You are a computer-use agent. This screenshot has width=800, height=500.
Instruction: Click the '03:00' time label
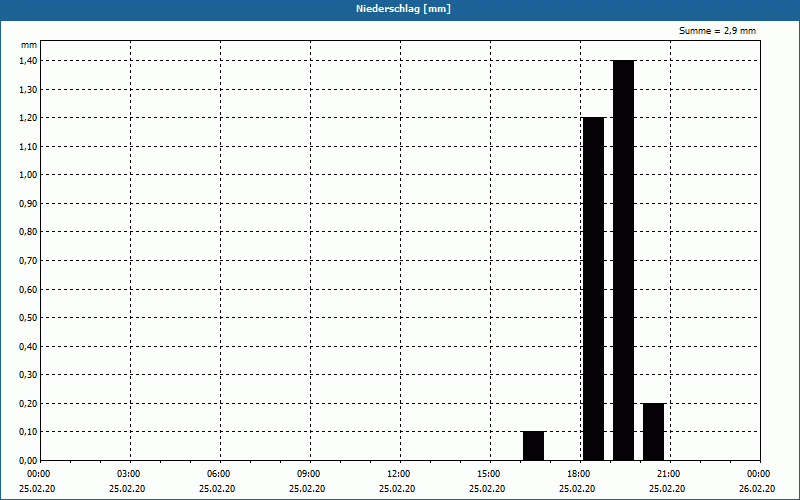tap(128, 474)
